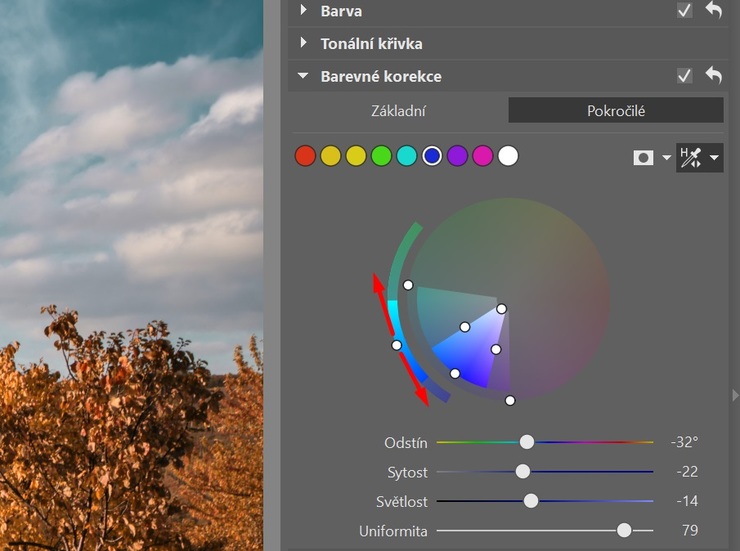The height and width of the screenshot is (551, 740).
Task: Select the magenta color swatch
Action: tap(483, 156)
